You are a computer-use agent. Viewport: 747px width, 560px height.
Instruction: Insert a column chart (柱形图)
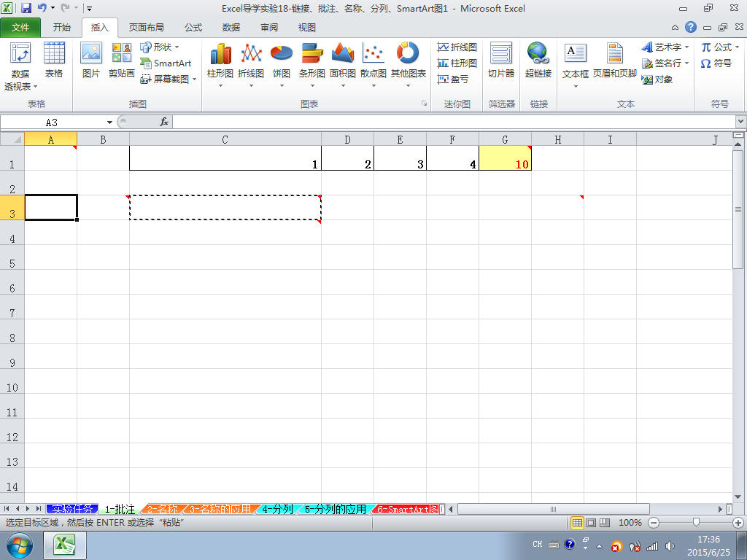point(220,65)
